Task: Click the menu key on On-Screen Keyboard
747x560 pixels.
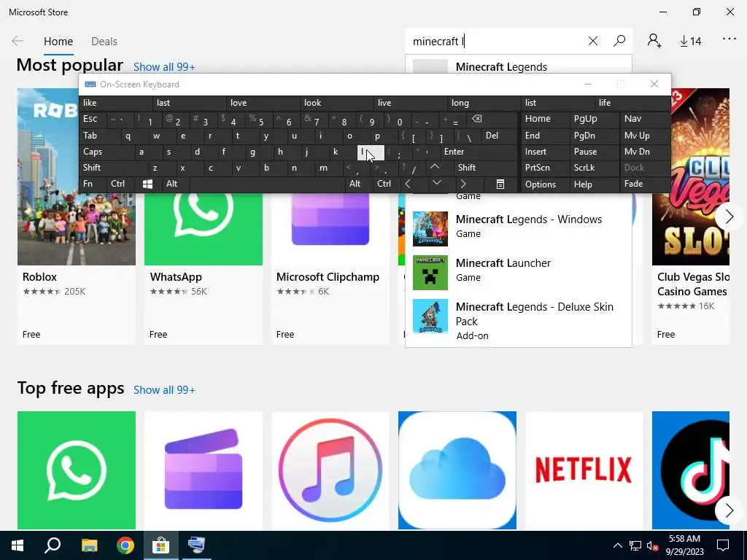Action: tap(500, 184)
